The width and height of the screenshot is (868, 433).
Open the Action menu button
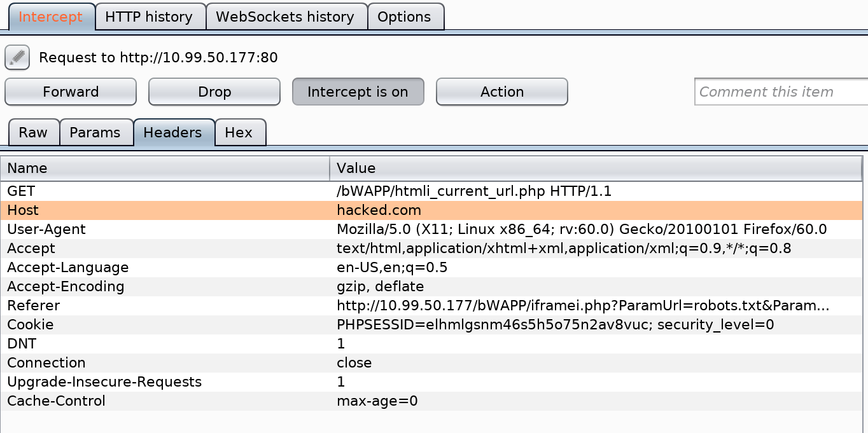tap(502, 92)
